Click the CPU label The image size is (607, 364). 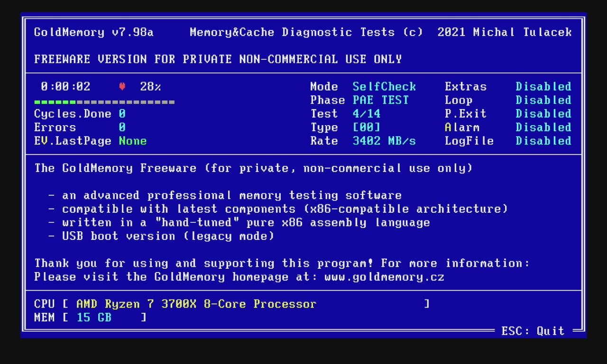[x=45, y=304]
